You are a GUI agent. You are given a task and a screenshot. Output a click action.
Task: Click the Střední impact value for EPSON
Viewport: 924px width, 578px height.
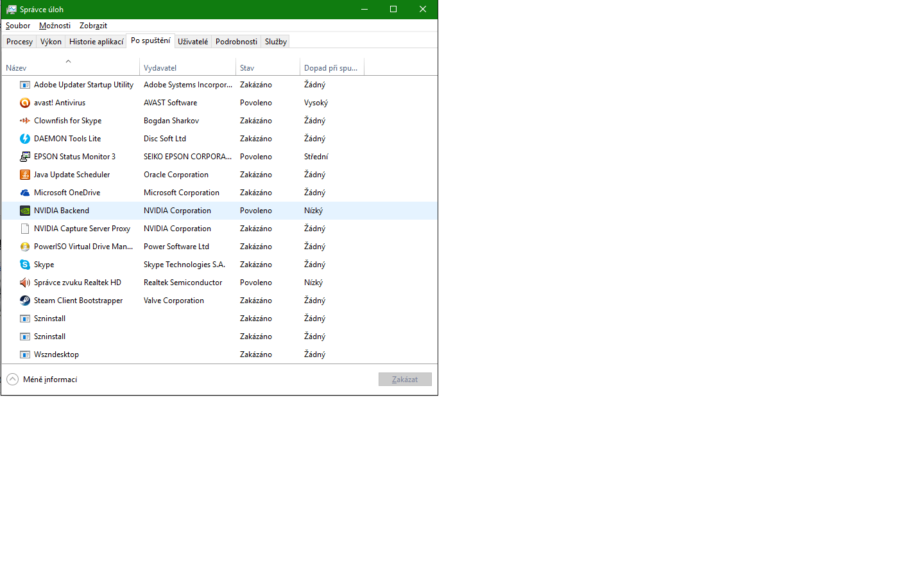316,157
